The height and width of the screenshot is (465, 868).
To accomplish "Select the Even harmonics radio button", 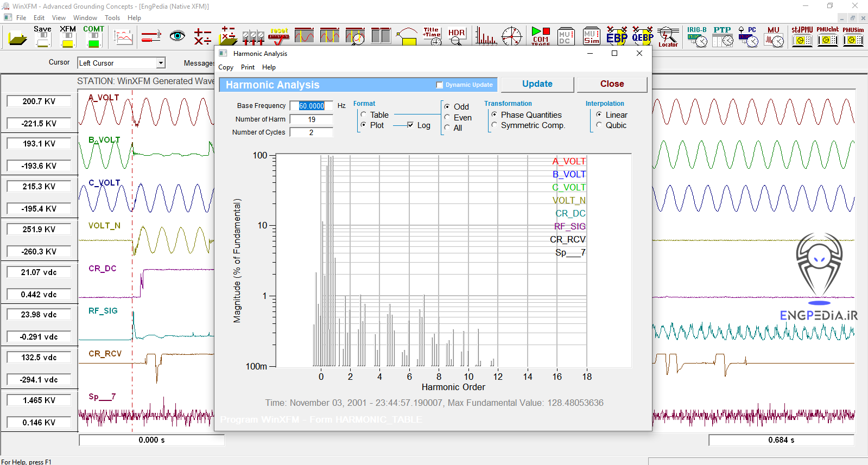I will point(447,117).
